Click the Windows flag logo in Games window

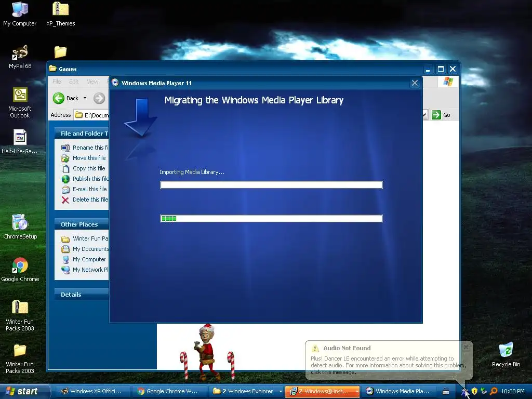(448, 82)
